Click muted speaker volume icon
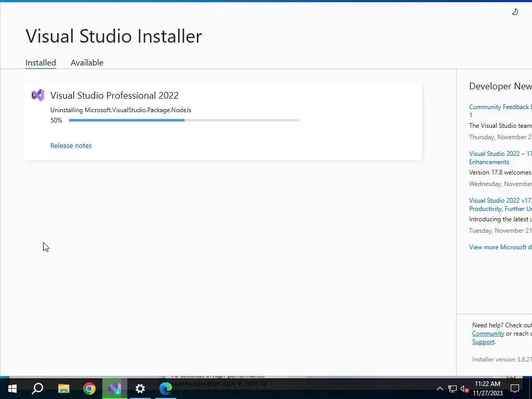 coord(465,389)
